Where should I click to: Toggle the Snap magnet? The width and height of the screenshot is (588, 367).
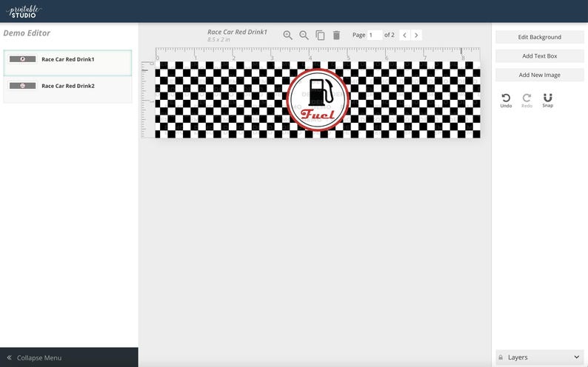pos(547,101)
